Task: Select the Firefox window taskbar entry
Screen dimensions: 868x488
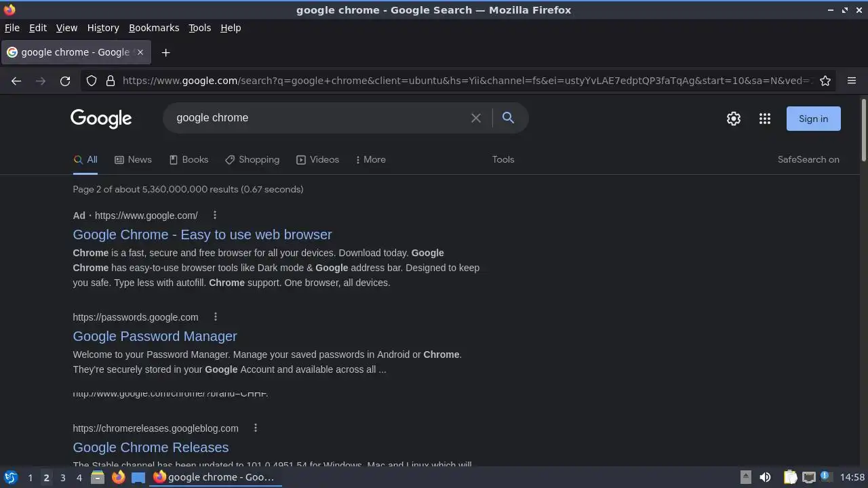Action: (x=214, y=477)
